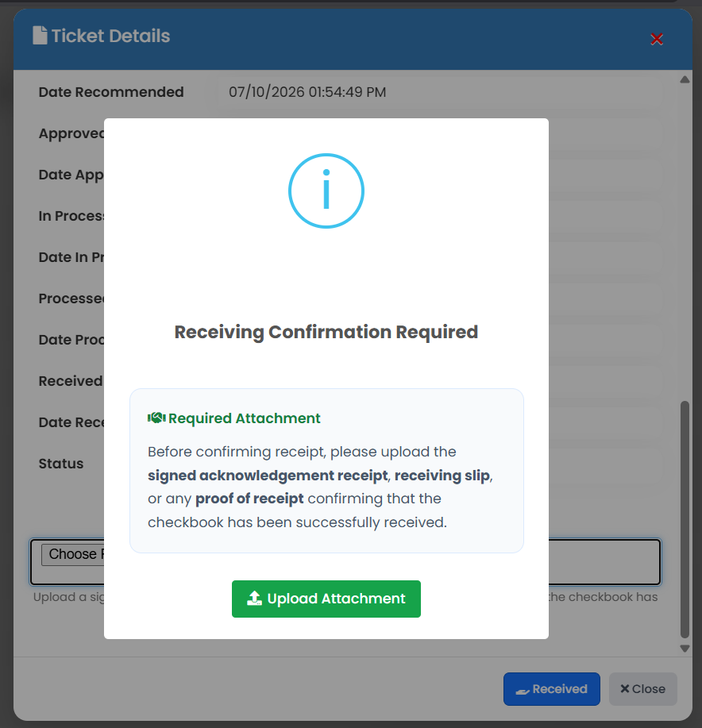Click the scrollbar up arrow
The width and height of the screenshot is (702, 728).
685,80
